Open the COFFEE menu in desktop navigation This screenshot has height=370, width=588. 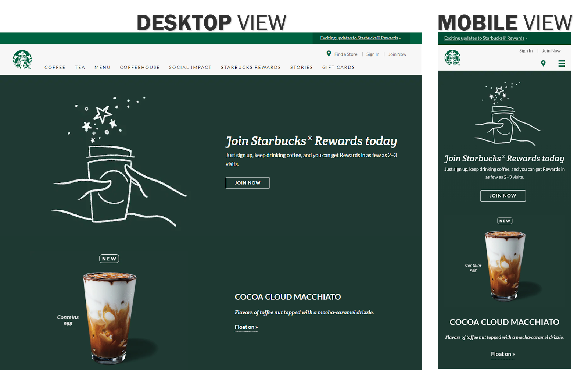(55, 67)
